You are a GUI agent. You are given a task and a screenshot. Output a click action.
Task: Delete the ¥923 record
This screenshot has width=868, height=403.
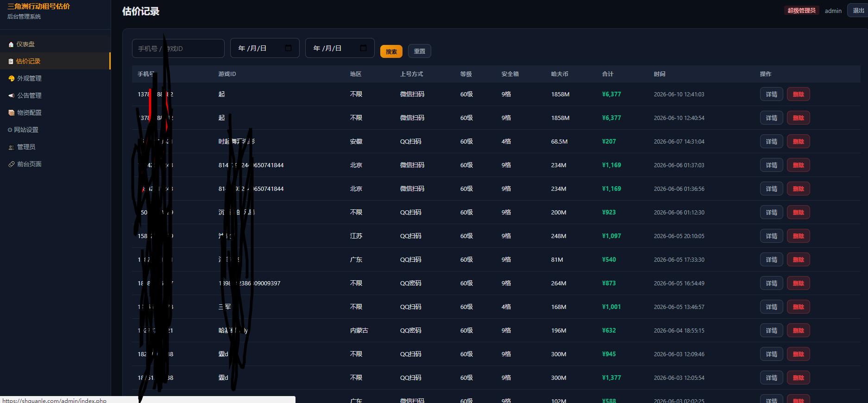(799, 212)
